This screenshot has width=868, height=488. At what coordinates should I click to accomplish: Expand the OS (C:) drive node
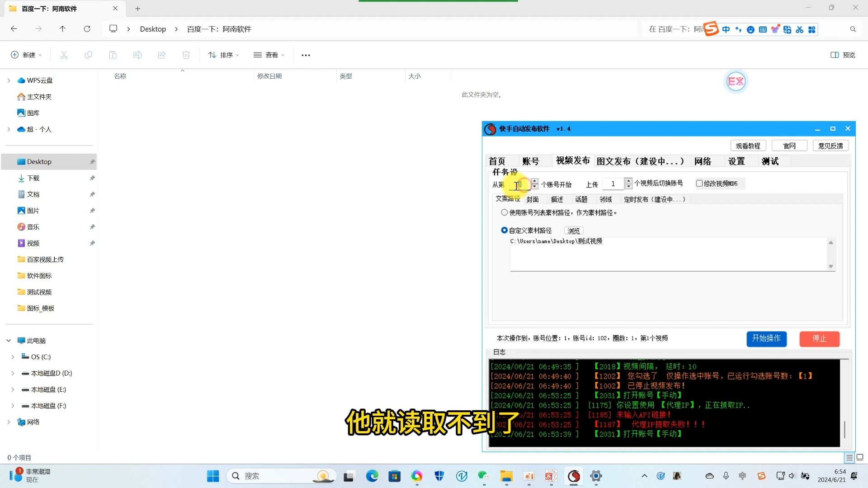[13, 357]
